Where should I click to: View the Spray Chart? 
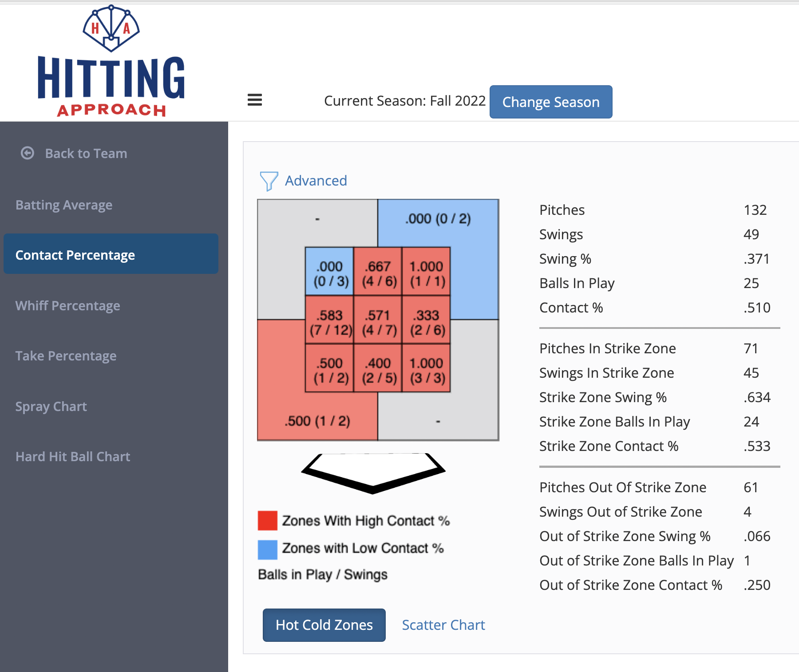pos(51,407)
